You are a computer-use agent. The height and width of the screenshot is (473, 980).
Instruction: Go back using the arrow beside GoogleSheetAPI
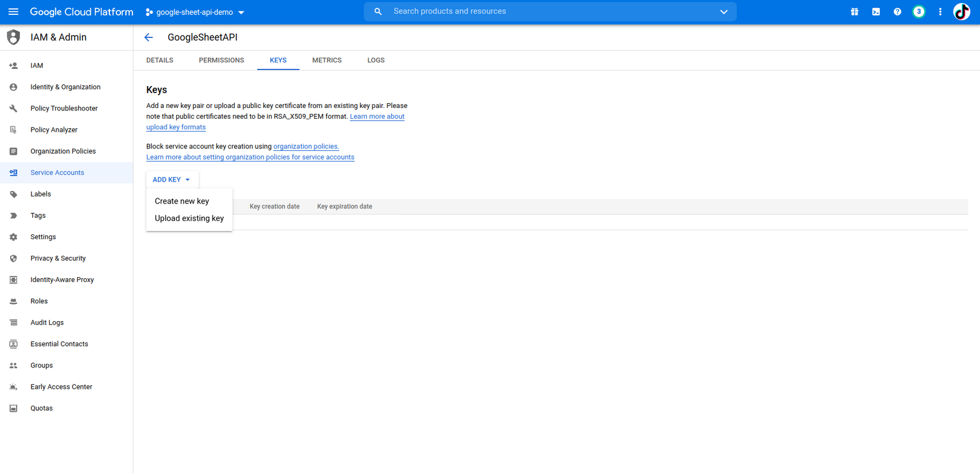tap(148, 37)
